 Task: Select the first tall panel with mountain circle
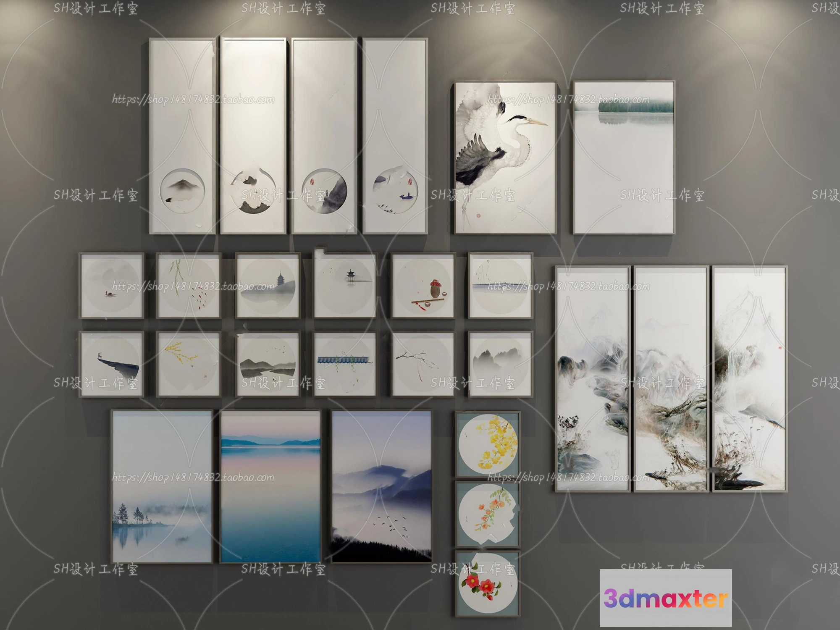point(182,136)
